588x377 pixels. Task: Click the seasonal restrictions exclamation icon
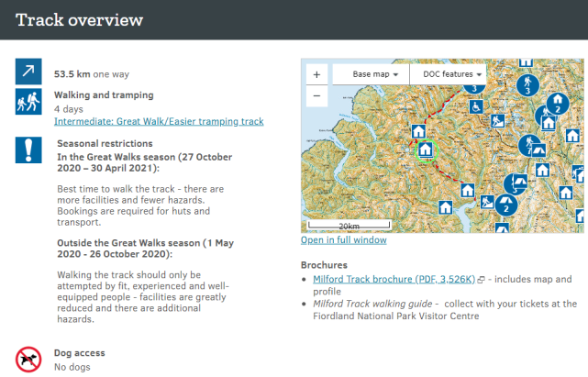(x=28, y=149)
